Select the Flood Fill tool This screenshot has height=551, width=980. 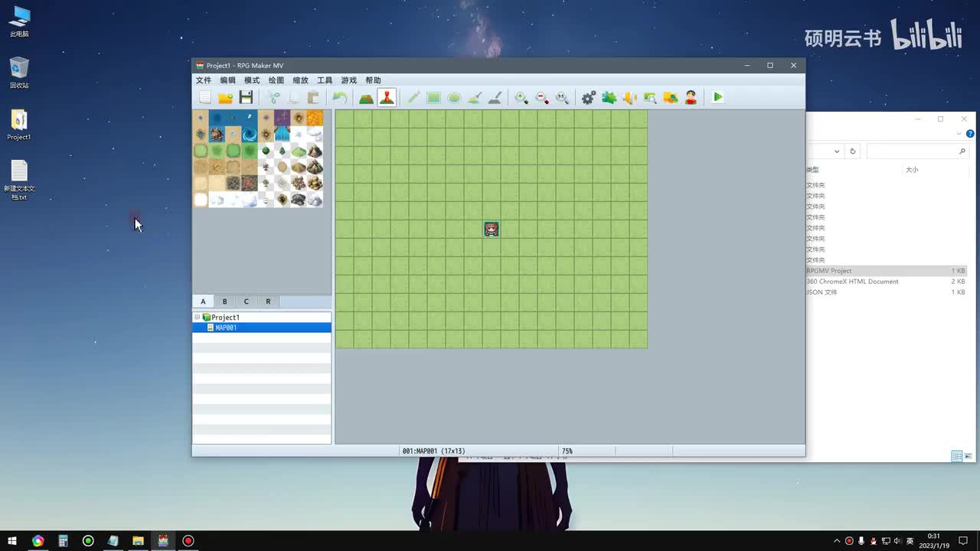(475, 97)
